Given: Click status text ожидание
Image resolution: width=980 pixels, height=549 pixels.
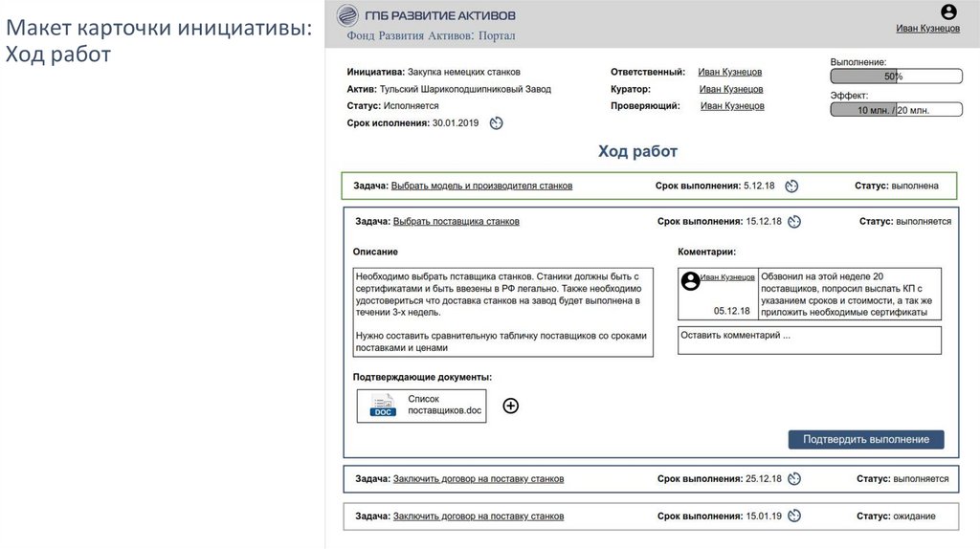Looking at the screenshot, I should (x=914, y=516).
